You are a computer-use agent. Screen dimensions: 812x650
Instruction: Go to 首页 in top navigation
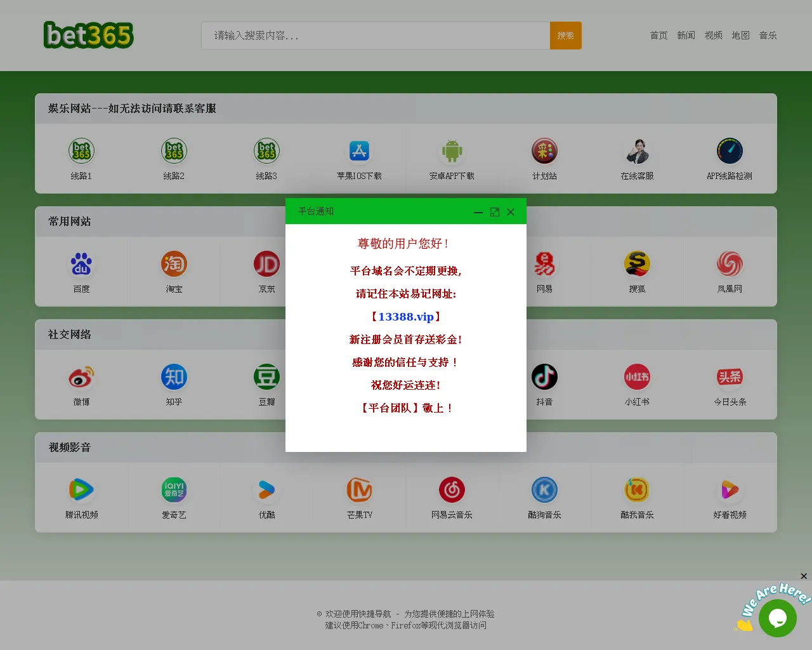pos(658,36)
